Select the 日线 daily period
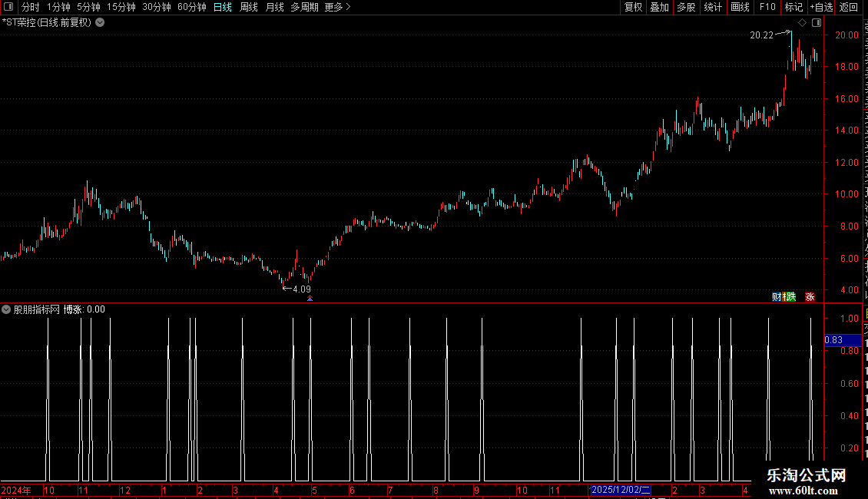This screenshot has height=499, width=868. click(x=223, y=7)
